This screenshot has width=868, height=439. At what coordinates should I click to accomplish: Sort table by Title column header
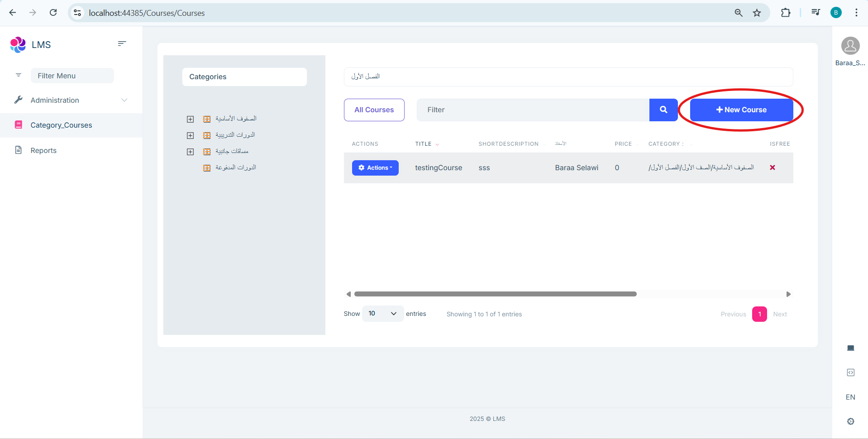[x=427, y=144]
